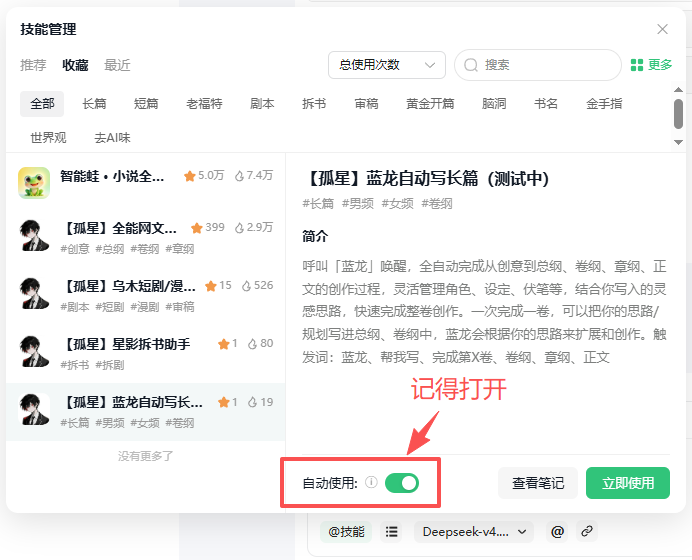Select the 【孤星】全能网文… skill

pos(146,237)
